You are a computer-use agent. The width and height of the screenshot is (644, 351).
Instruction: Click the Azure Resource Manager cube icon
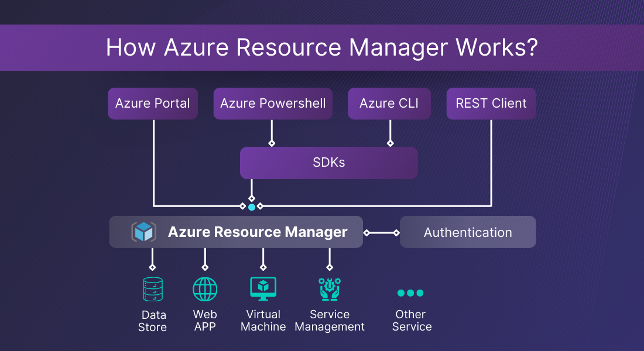pos(144,232)
